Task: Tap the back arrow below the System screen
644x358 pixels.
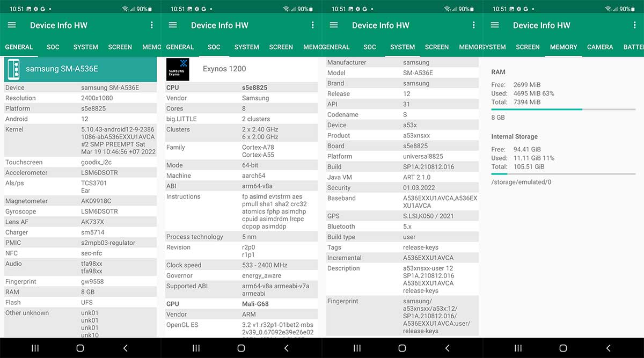Action: (x=448, y=348)
